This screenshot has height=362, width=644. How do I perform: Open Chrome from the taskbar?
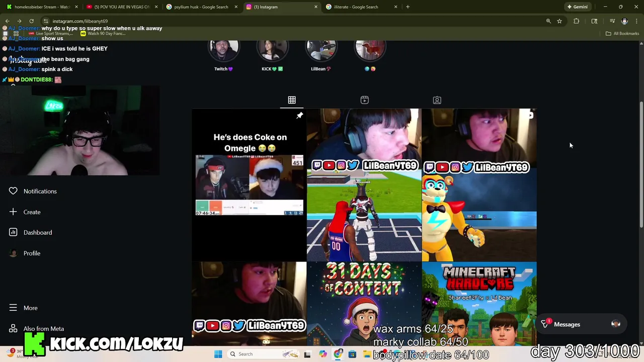[x=338, y=354]
